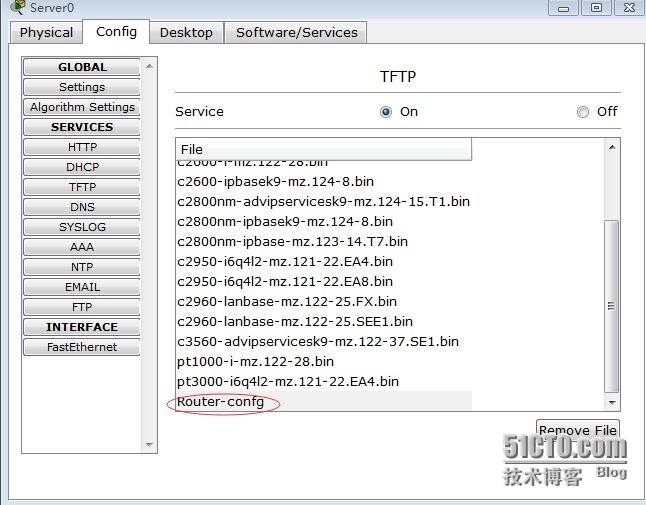Screen dimensions: 646x505
Task: Open FastEthernet interface settings
Action: (82, 347)
